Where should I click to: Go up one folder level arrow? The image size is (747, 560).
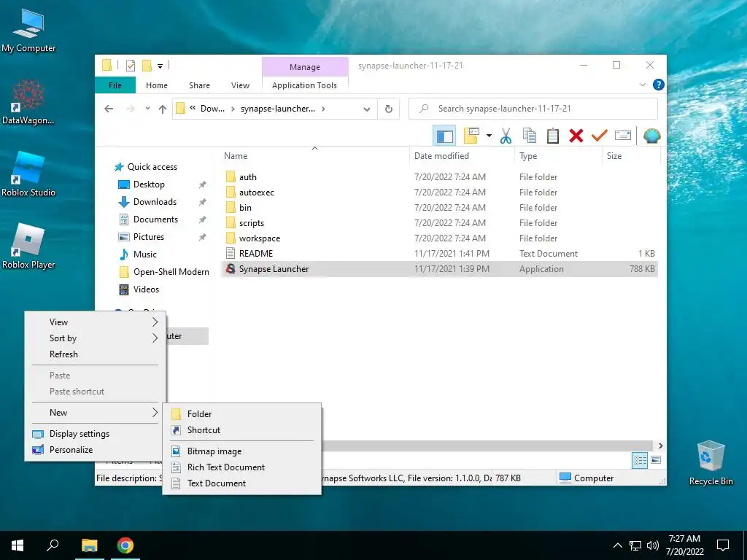click(163, 109)
